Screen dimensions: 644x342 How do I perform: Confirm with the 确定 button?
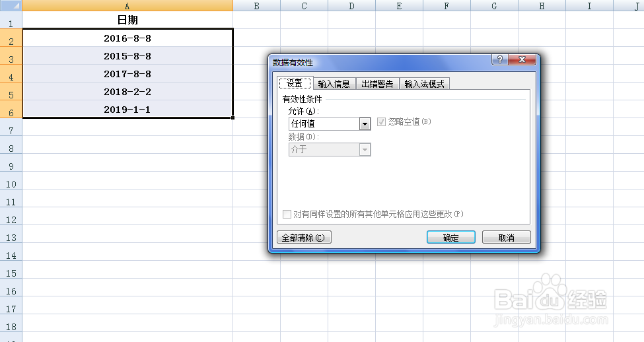click(x=451, y=237)
